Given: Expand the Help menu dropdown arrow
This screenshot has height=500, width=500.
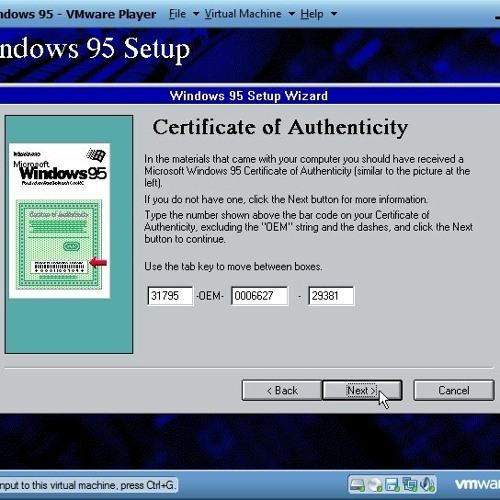Looking at the screenshot, I should (334, 14).
